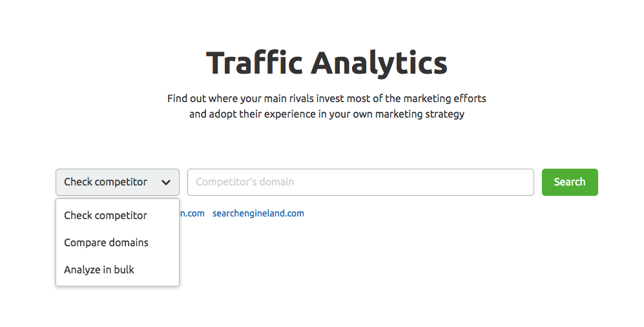Screen dimensions: 644x327
Task: Run the search with the green button
Action: click(570, 182)
